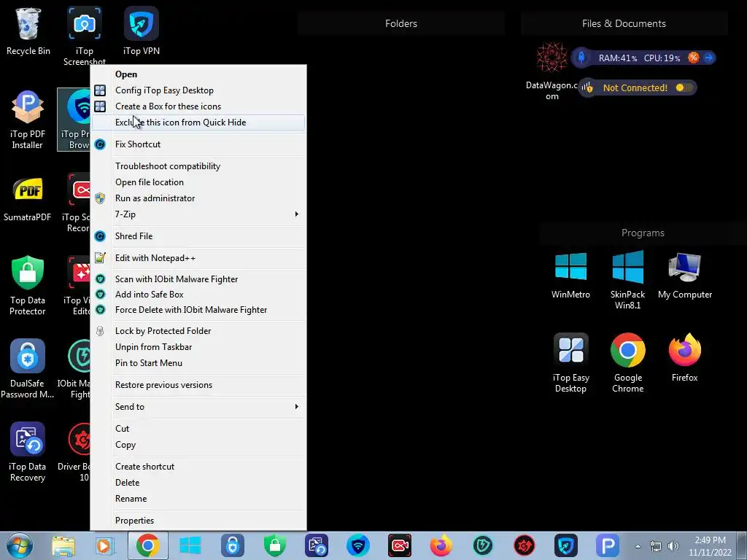Choose Shred File
This screenshot has height=560, width=747.
(x=198, y=236)
